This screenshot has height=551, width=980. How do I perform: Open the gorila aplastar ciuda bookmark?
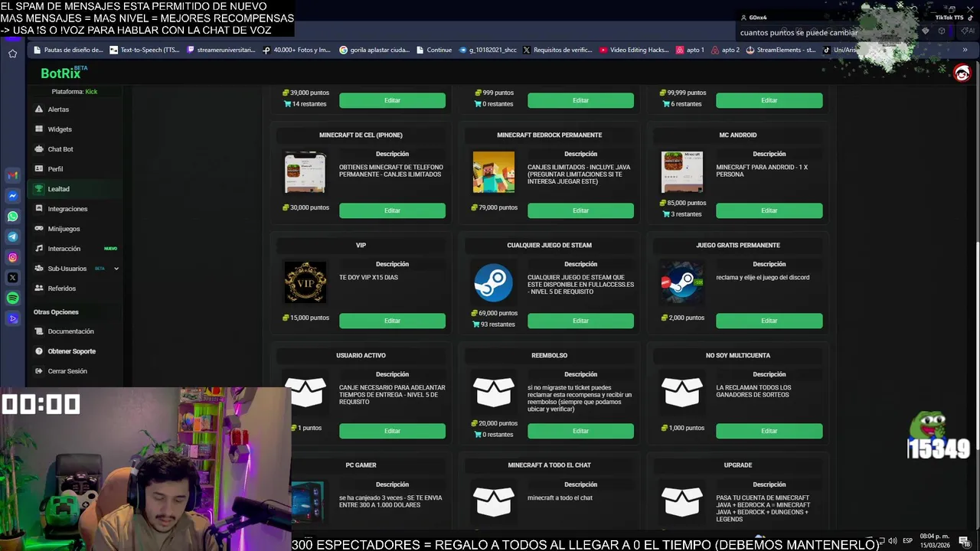click(x=374, y=50)
